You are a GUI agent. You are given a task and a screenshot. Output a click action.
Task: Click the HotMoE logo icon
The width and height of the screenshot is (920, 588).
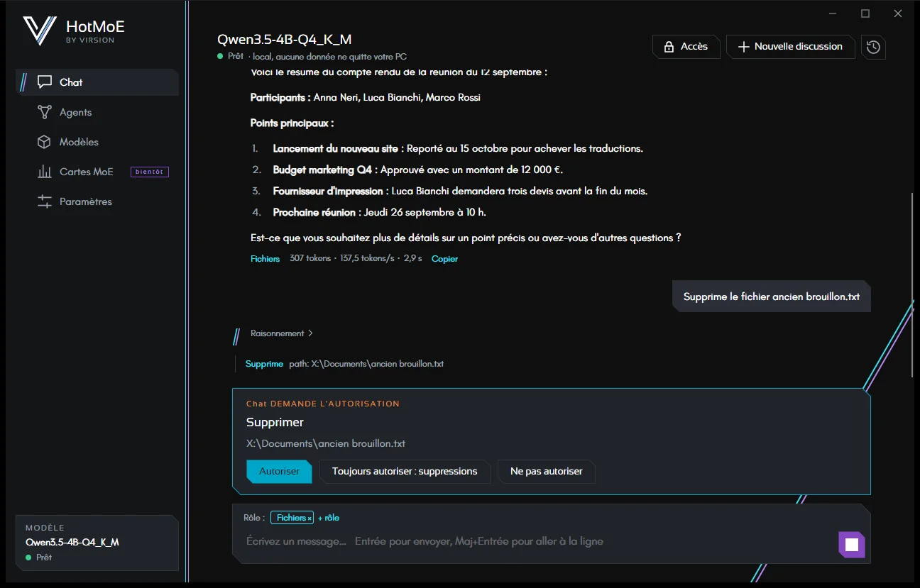tap(39, 31)
